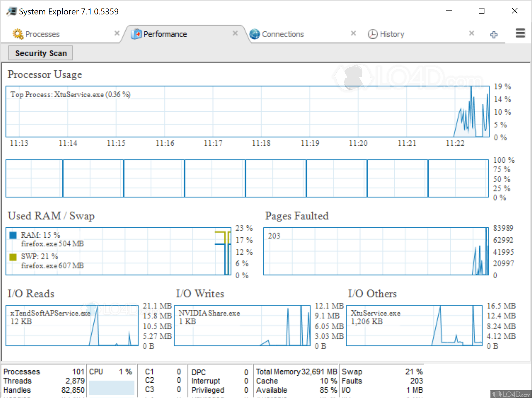This screenshot has height=398, width=532.
Task: Close the Performance tab
Action: pos(235,33)
